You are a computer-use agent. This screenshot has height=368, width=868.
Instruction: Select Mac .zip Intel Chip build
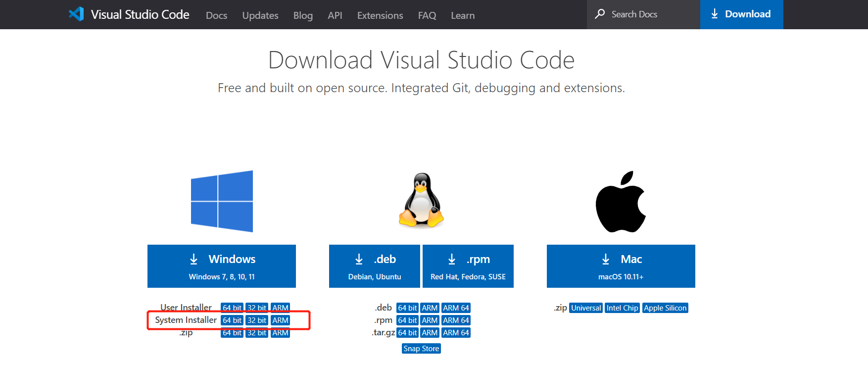pyautogui.click(x=622, y=308)
